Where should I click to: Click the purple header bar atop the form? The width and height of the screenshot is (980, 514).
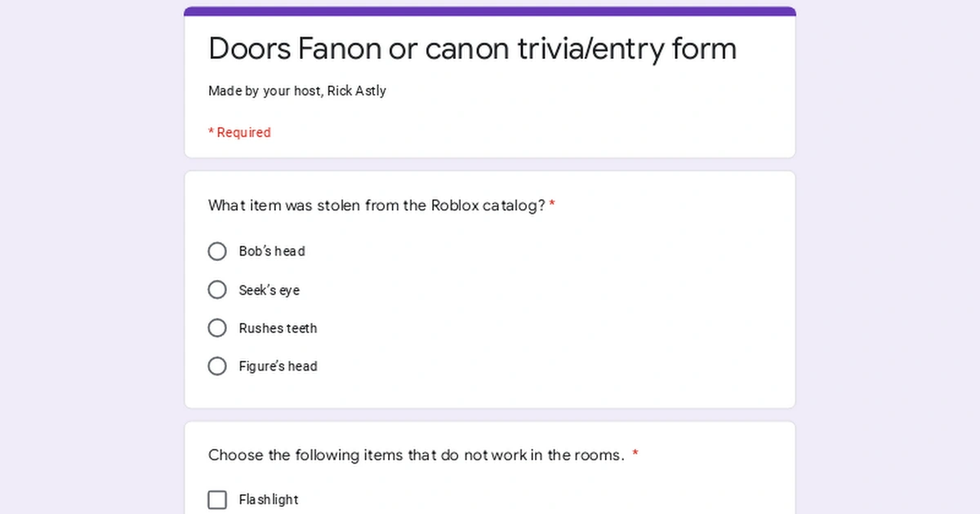pyautogui.click(x=490, y=11)
